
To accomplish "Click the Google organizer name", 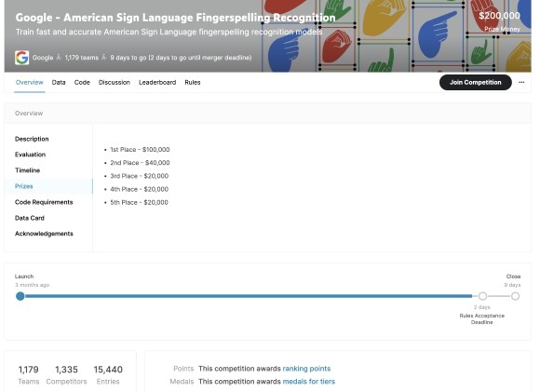I will [43, 58].
